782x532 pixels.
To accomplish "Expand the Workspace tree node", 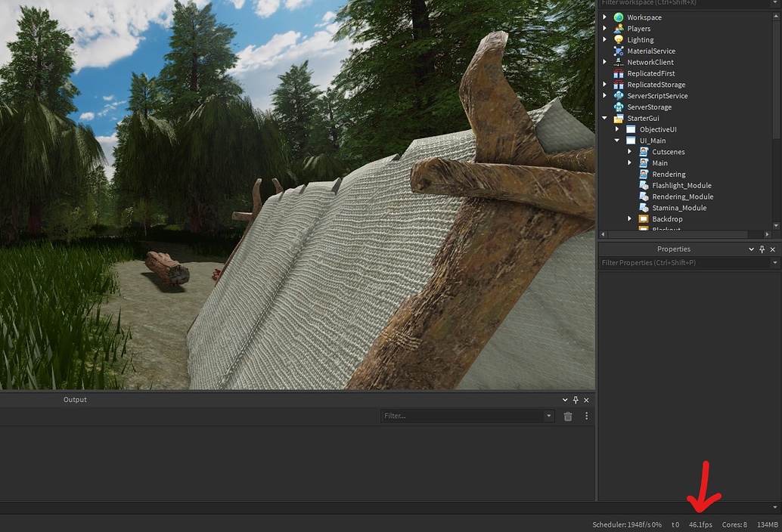I will click(x=605, y=17).
